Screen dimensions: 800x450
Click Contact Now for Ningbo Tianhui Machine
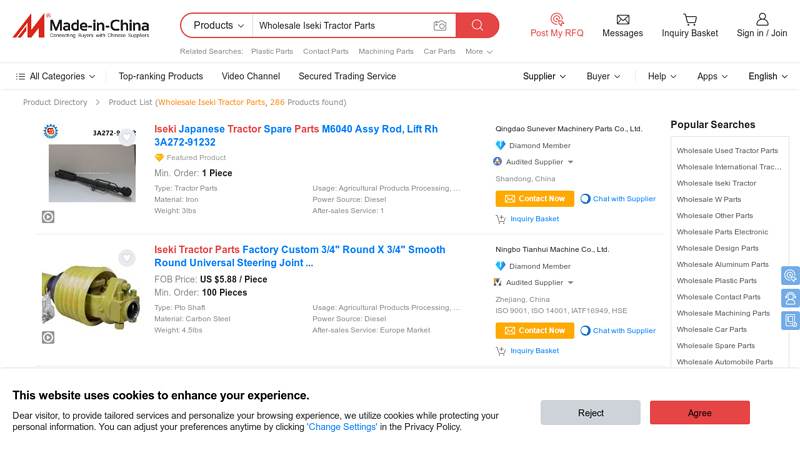coord(535,330)
